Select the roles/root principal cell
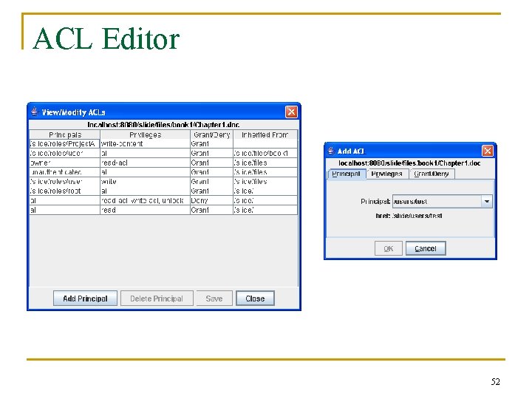This screenshot has height=399, width=532. [x=64, y=191]
